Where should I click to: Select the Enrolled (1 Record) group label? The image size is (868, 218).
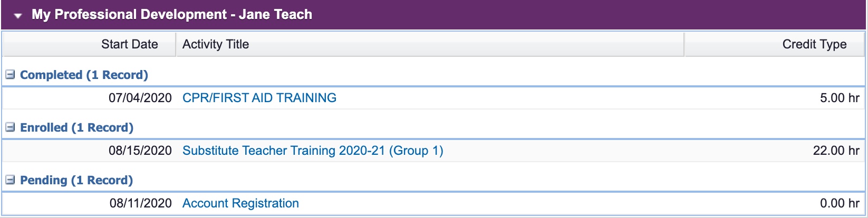pyautogui.click(x=76, y=127)
